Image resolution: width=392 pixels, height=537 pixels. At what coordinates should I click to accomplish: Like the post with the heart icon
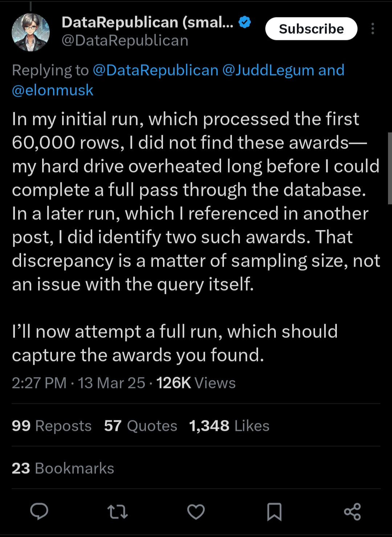(196, 512)
